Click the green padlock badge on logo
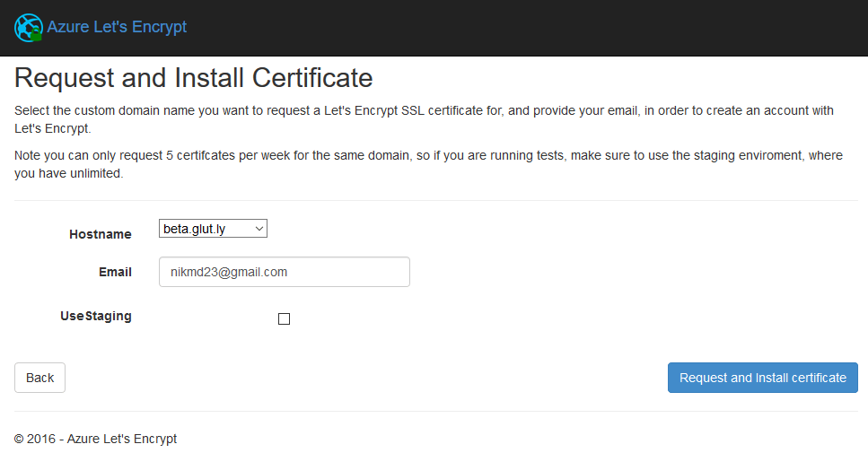The width and height of the screenshot is (868, 453). [x=36, y=34]
